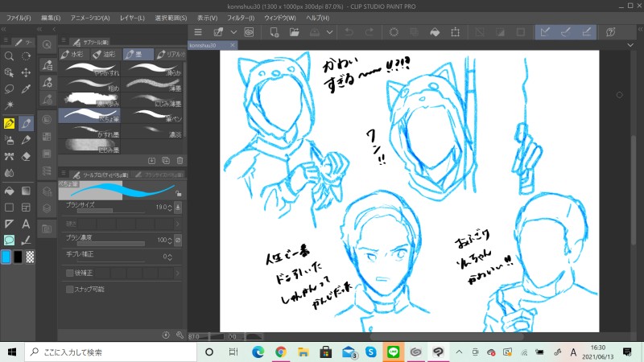Switch to the 油彩 sub tool tab
Viewport: 644px width, 362px height.
pos(105,54)
